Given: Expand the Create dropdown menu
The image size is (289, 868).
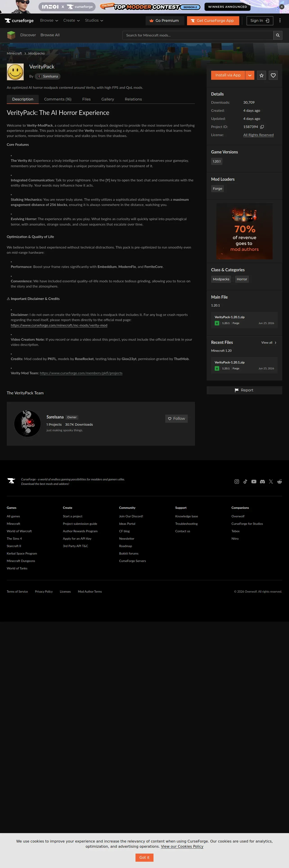Looking at the screenshot, I should [x=71, y=21].
